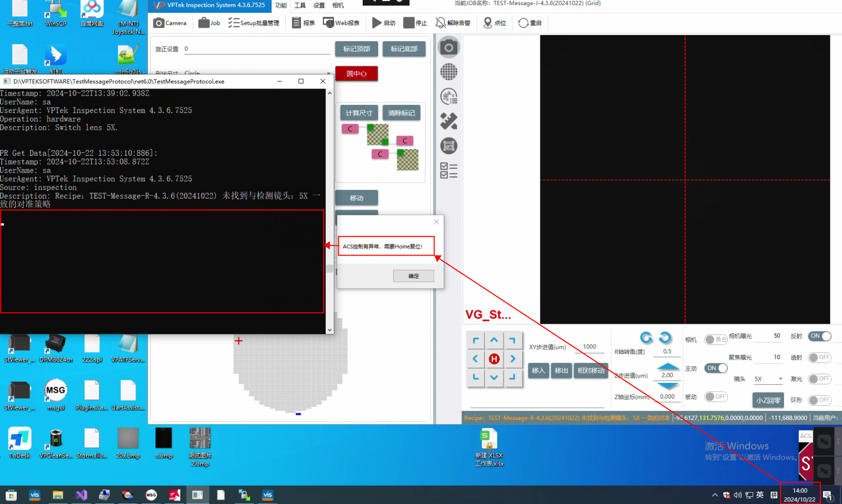Open the Camera toolbar item
Viewport: 842px width, 504px height.
tap(170, 23)
